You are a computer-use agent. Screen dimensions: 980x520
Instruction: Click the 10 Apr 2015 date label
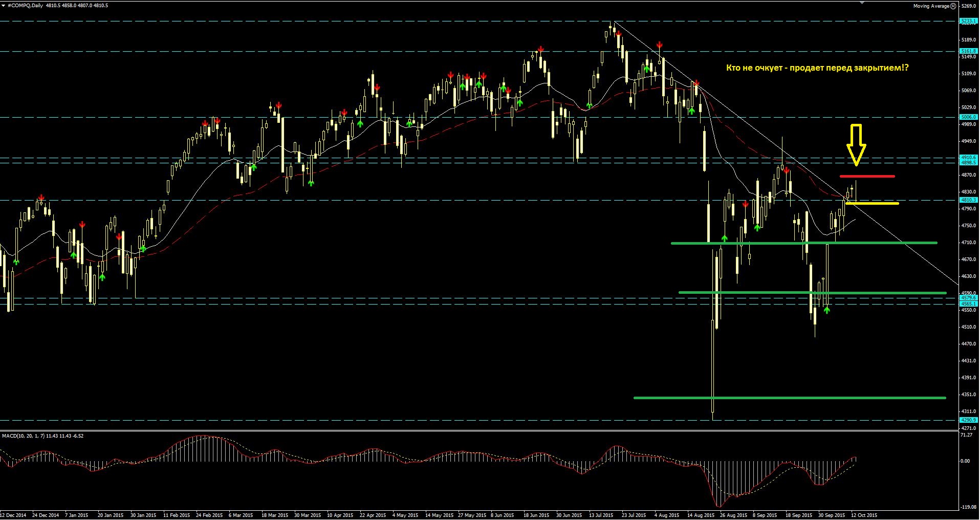point(340,515)
